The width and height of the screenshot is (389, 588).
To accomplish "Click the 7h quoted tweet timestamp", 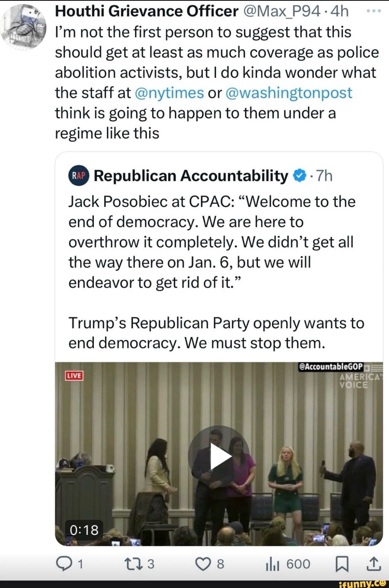I will coord(324,176).
